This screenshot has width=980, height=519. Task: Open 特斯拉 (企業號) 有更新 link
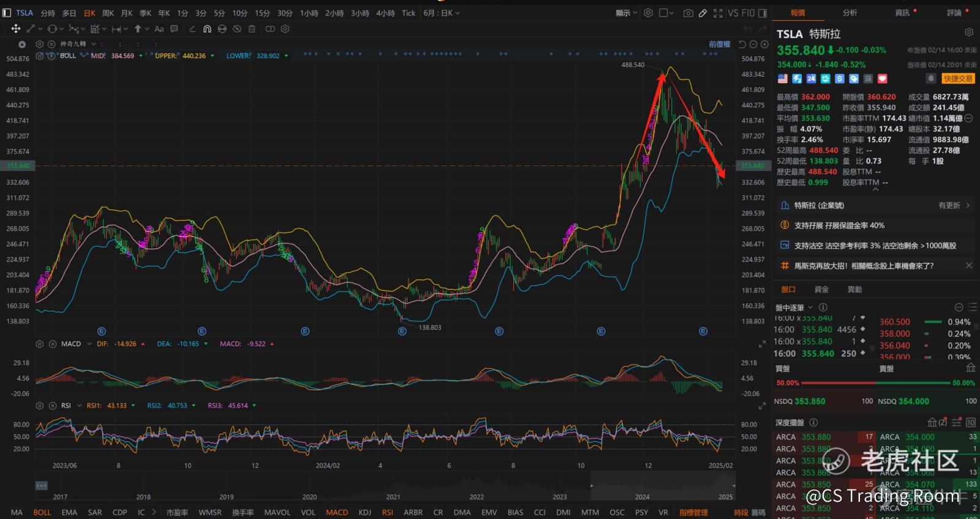(x=875, y=205)
